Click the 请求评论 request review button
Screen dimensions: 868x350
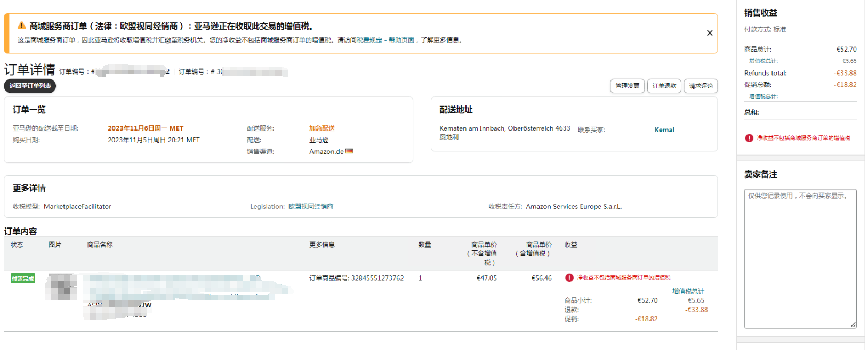701,86
